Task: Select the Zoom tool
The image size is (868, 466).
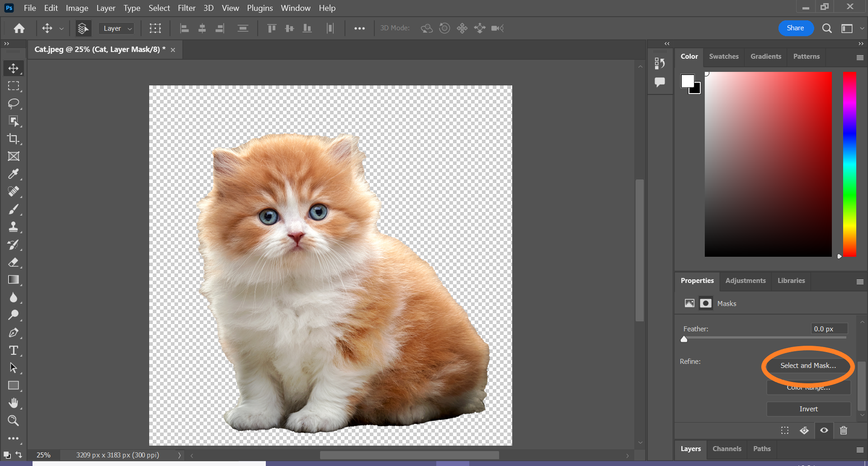Action: (14, 420)
